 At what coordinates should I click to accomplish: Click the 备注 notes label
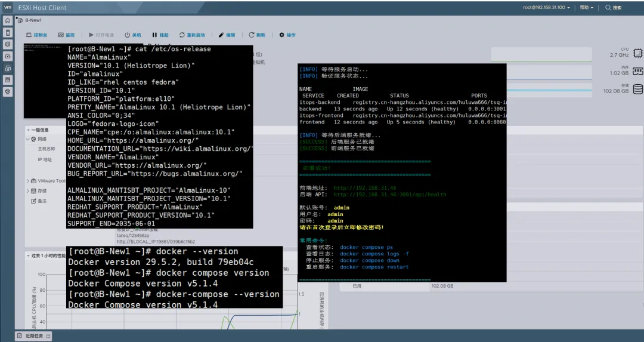tap(42, 201)
